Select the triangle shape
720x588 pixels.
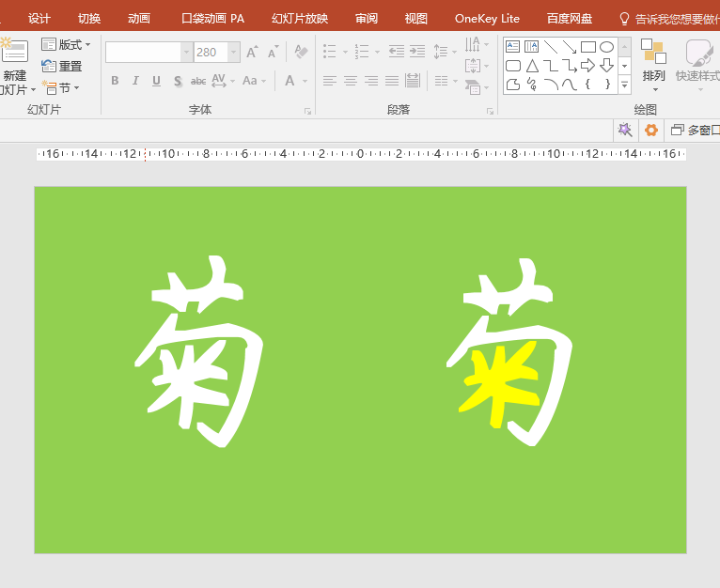tap(532, 66)
